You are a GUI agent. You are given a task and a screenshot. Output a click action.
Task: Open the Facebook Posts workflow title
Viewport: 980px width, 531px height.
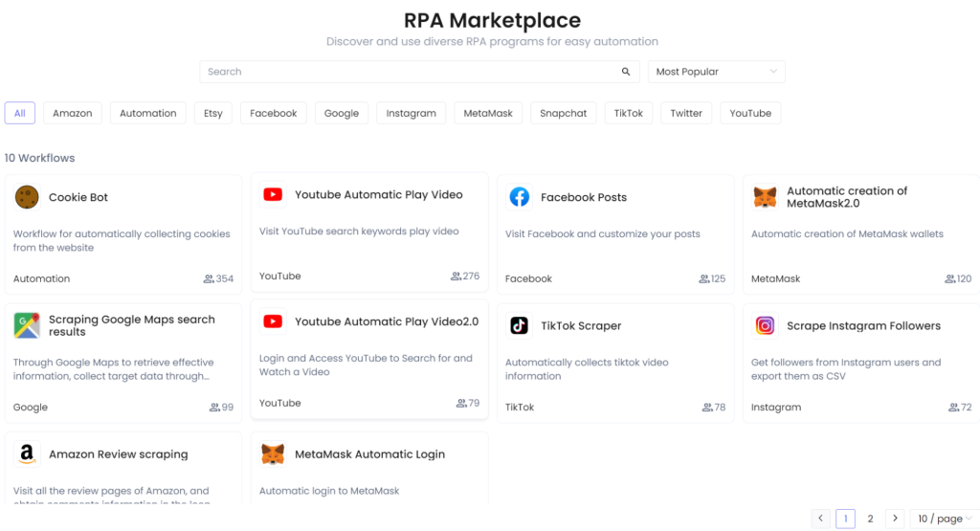pos(584,197)
